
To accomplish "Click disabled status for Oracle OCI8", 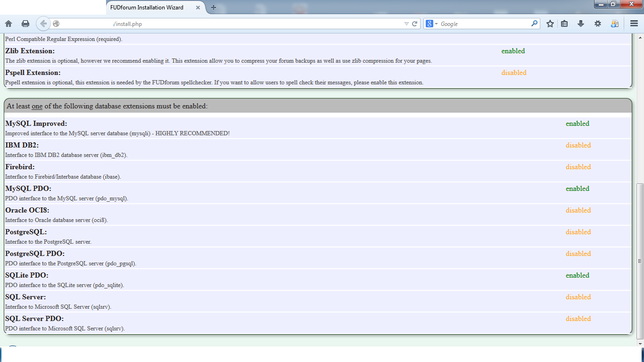I will [x=578, y=210].
